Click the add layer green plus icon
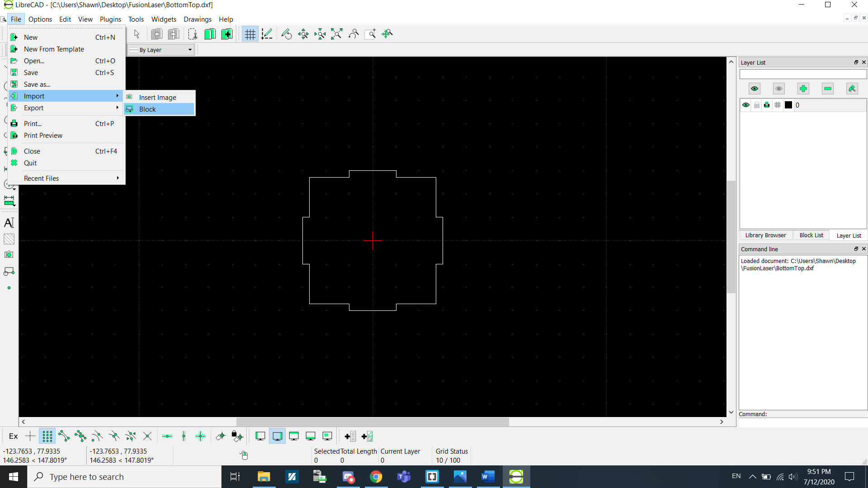The image size is (868, 488). (x=803, y=89)
